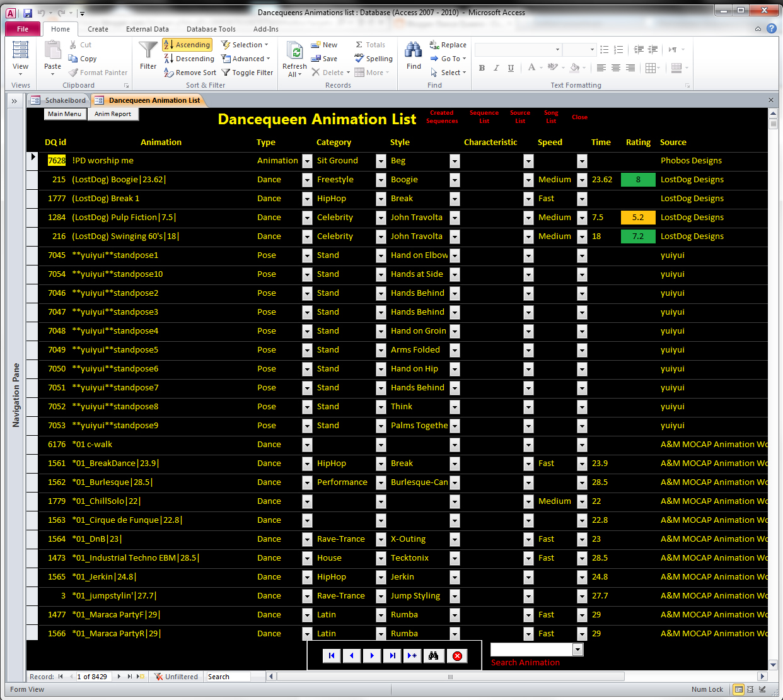This screenshot has height=700, width=783.
Task: Click Underline formatting button
Action: 511,67
